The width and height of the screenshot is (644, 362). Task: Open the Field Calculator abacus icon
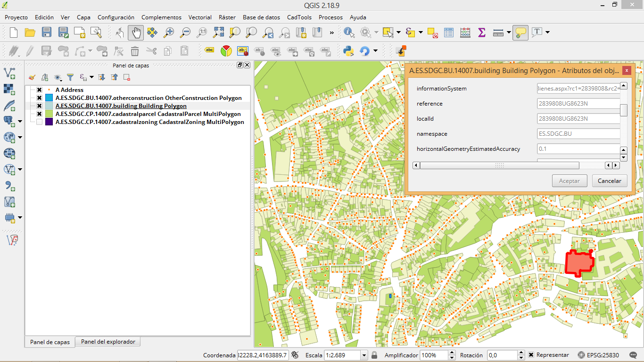[x=465, y=33]
